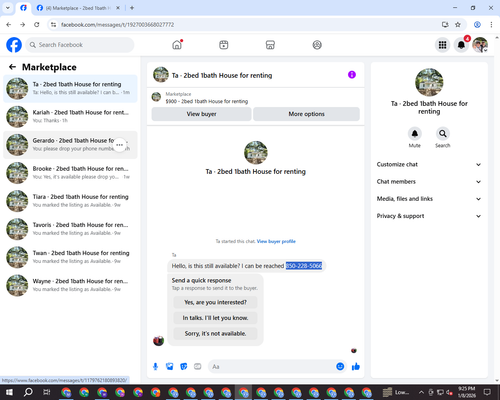
Task: Search in conversation magnifier icon
Action: coord(443,134)
